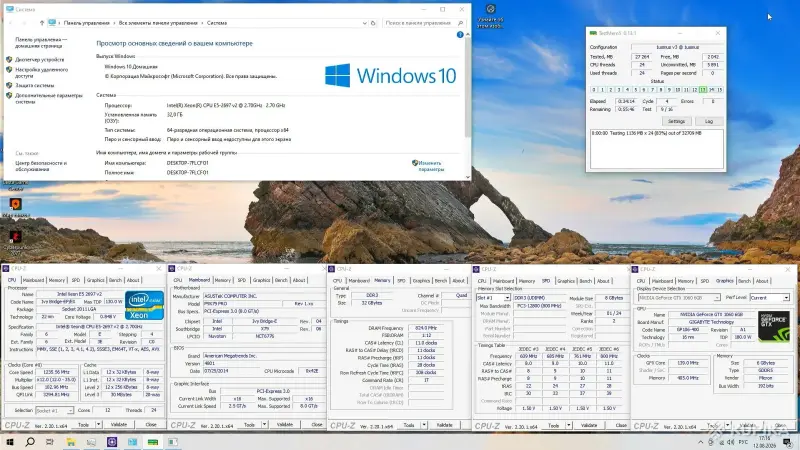800x450 pixels.
Task: Open Защита системы link
Action: click(35, 86)
